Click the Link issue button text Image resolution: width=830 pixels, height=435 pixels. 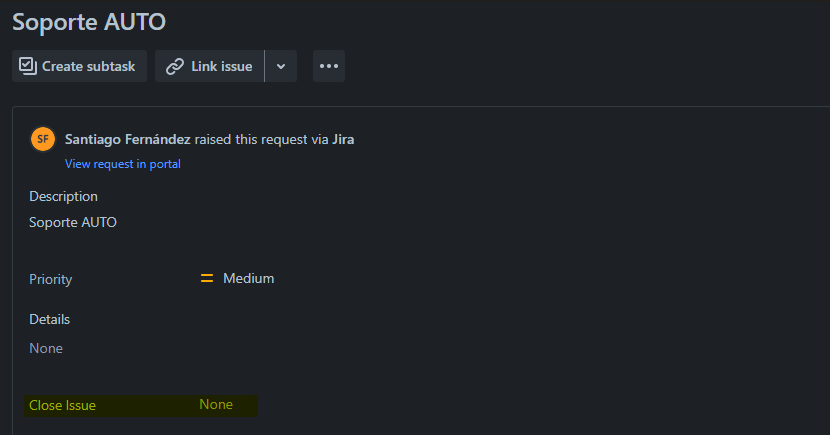click(222, 67)
